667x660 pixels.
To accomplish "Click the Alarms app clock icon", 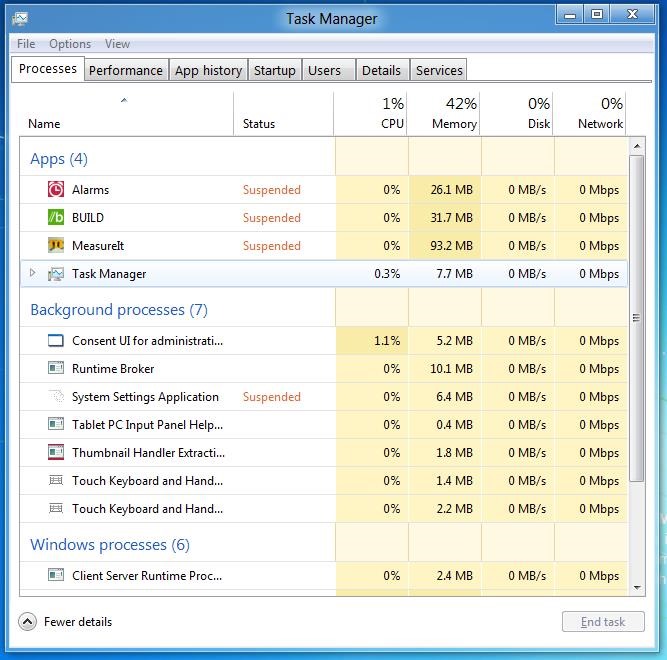I will 56,190.
